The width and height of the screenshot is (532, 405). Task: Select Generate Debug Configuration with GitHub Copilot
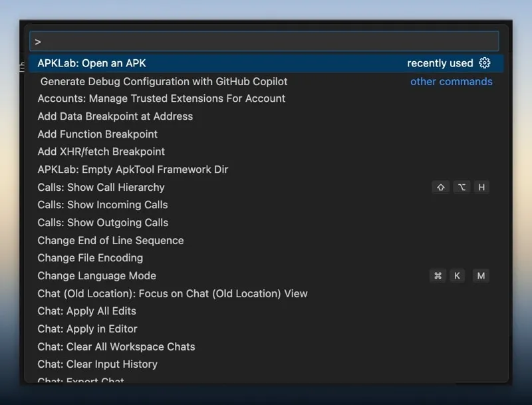(x=164, y=81)
